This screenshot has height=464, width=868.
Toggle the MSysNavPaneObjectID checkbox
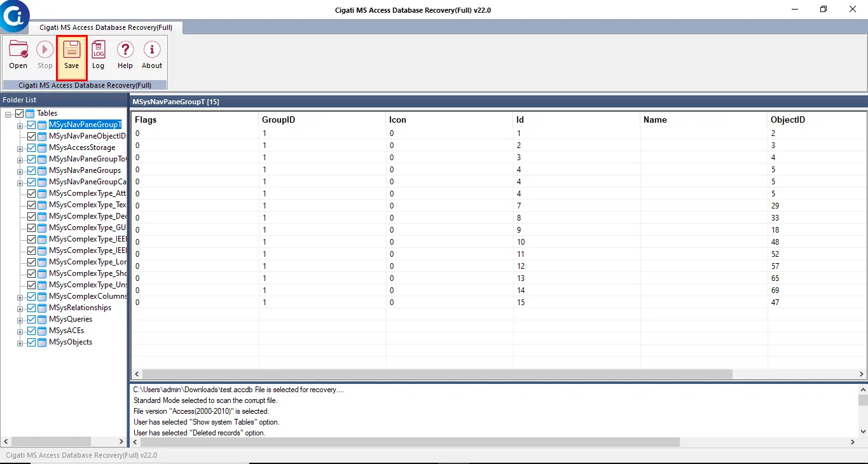point(31,136)
